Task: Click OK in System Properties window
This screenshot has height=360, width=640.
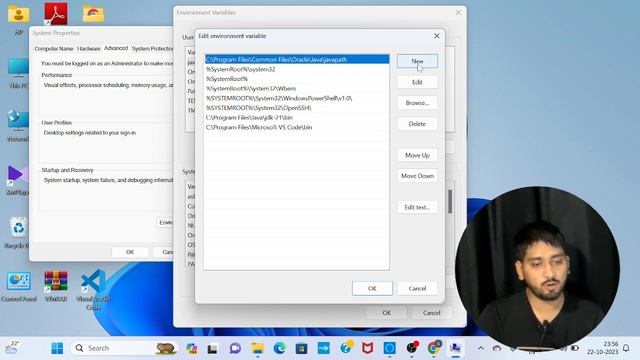Action: [130, 252]
